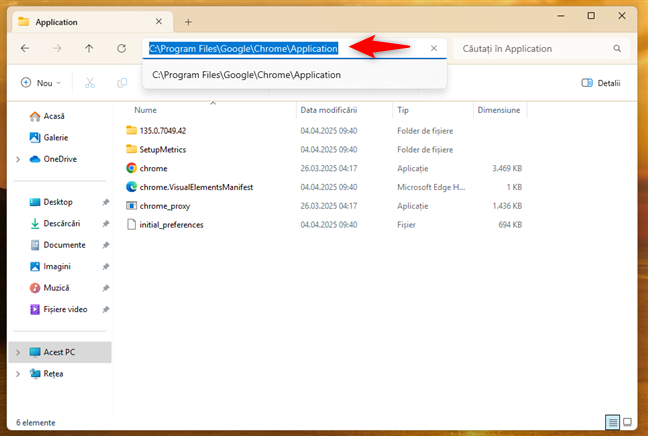Click the pin icon beside Muzică

pyautogui.click(x=106, y=288)
